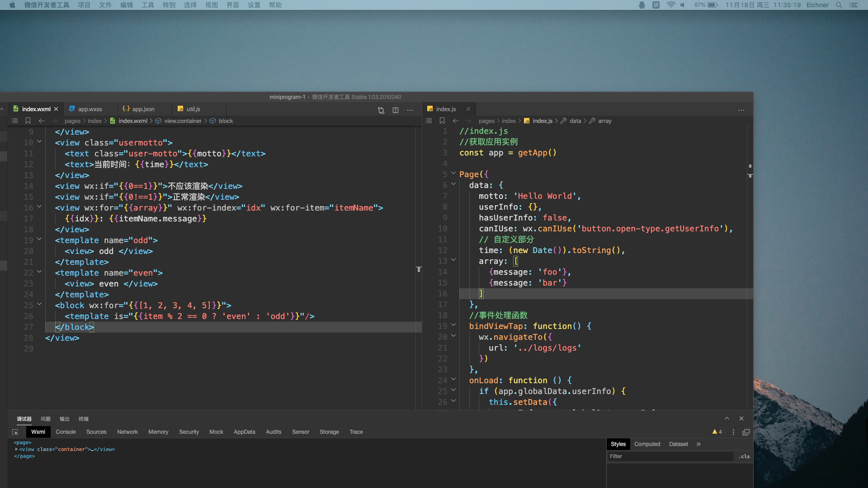Screen dimensions: 868x488
Task: Expand the view container node in Wxml tree
Action: pyautogui.click(x=16, y=449)
